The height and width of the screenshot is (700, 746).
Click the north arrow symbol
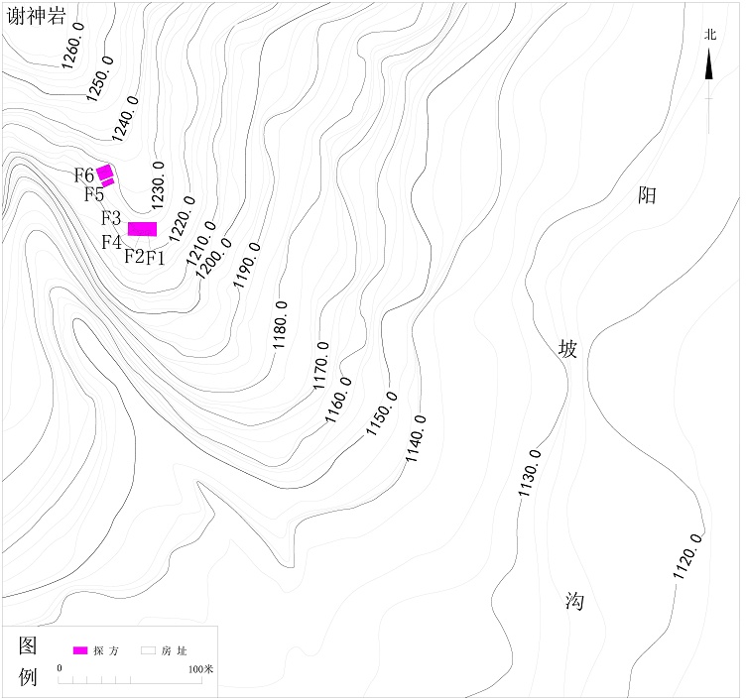[x=709, y=65]
